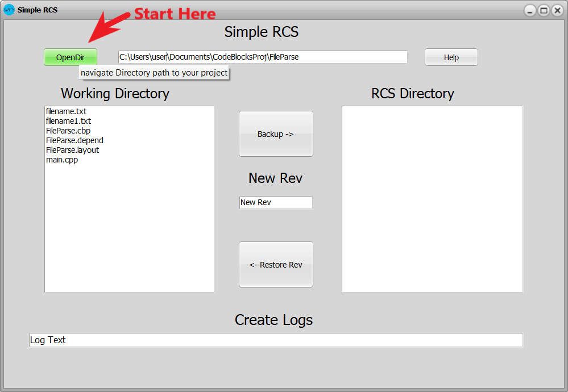Click the Log Text input field
568x392 pixels.
coord(276,340)
